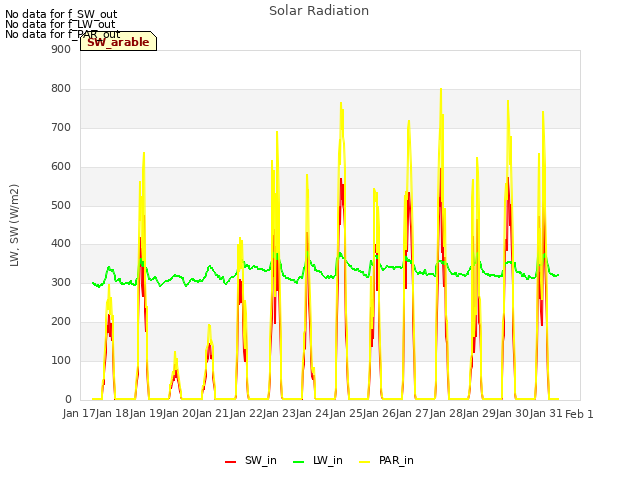
Task: Toggle the PAR_in legend entry
Action: [386, 460]
